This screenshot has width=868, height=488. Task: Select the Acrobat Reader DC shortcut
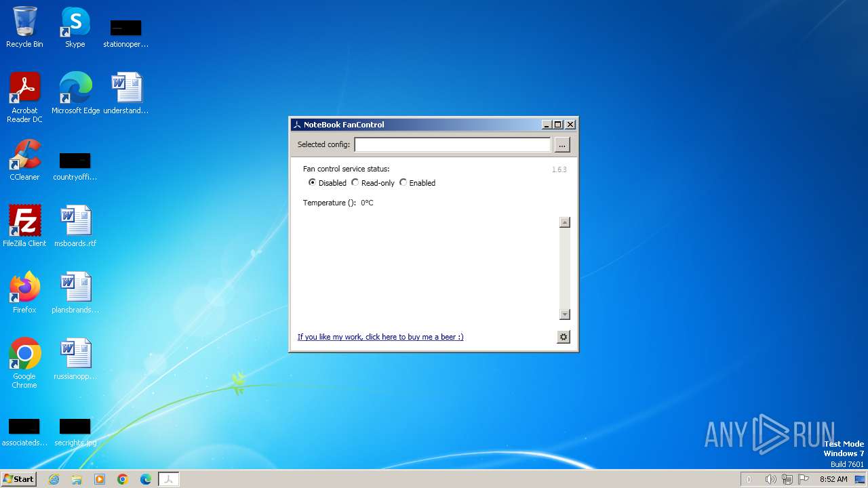point(24,98)
